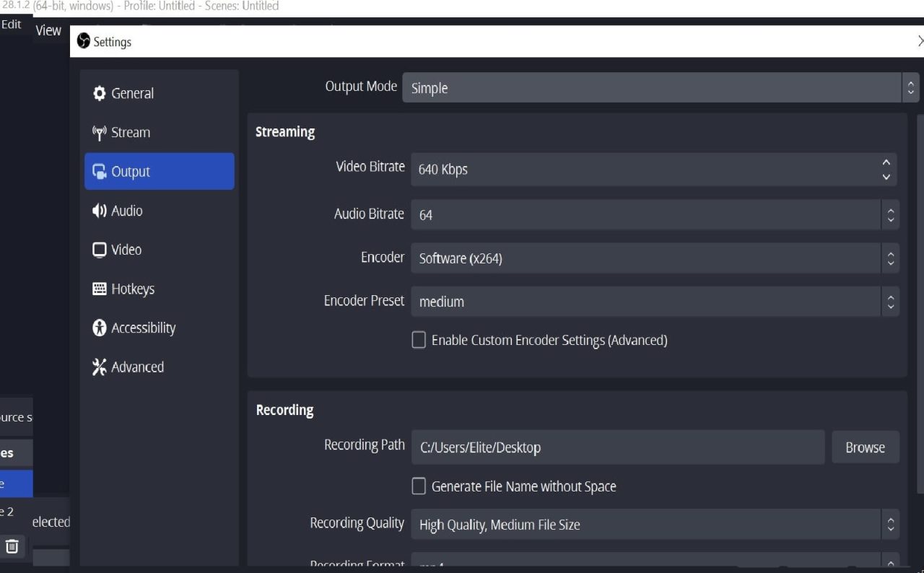924x573 pixels.
Task: Open the Hotkeys settings category
Action: point(159,289)
